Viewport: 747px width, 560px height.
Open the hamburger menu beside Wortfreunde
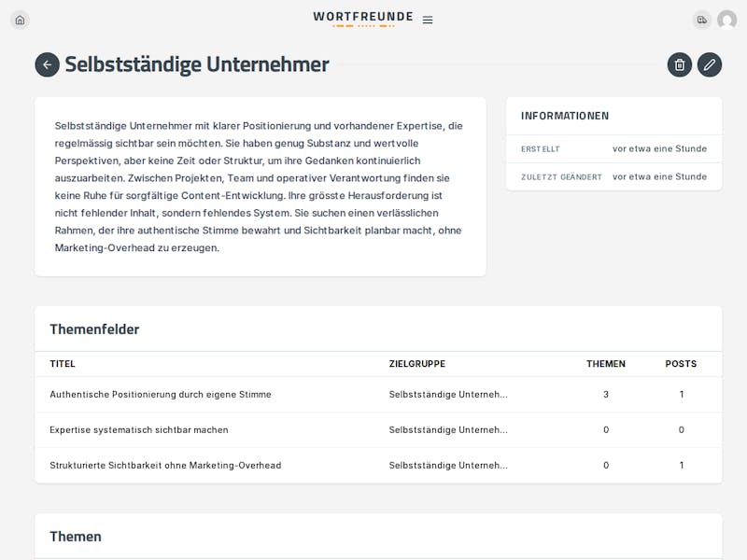(x=428, y=20)
